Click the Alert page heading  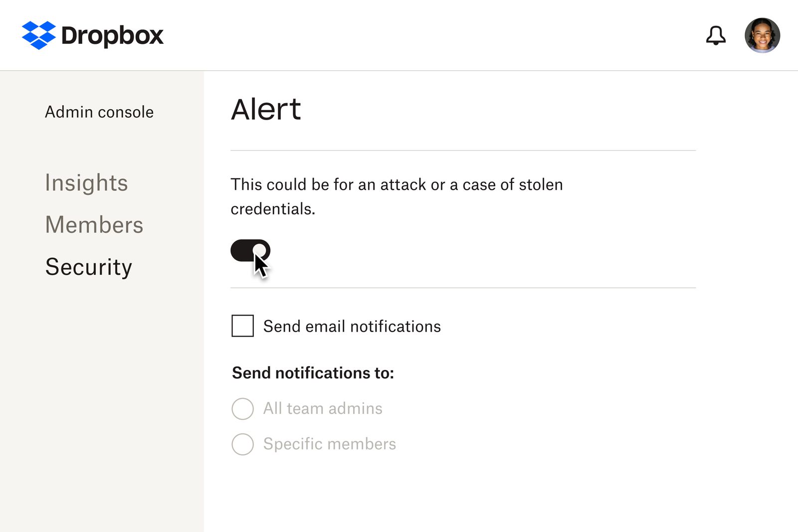[265, 109]
